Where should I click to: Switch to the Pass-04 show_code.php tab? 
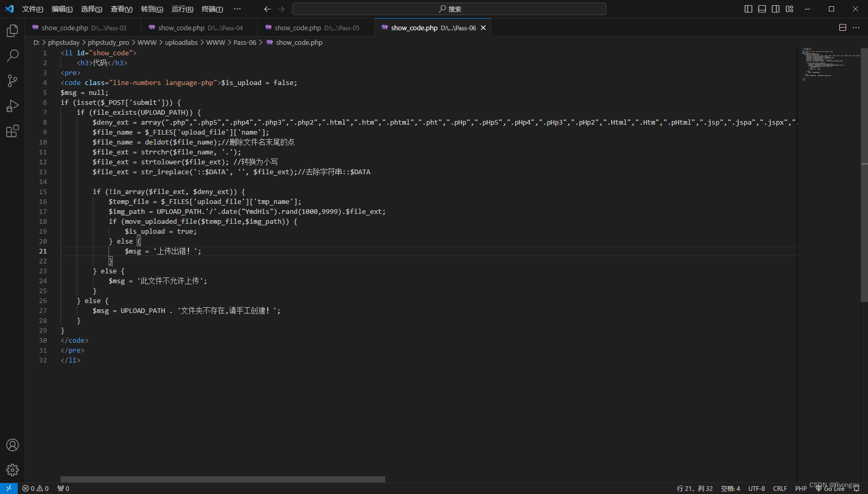[x=200, y=28]
